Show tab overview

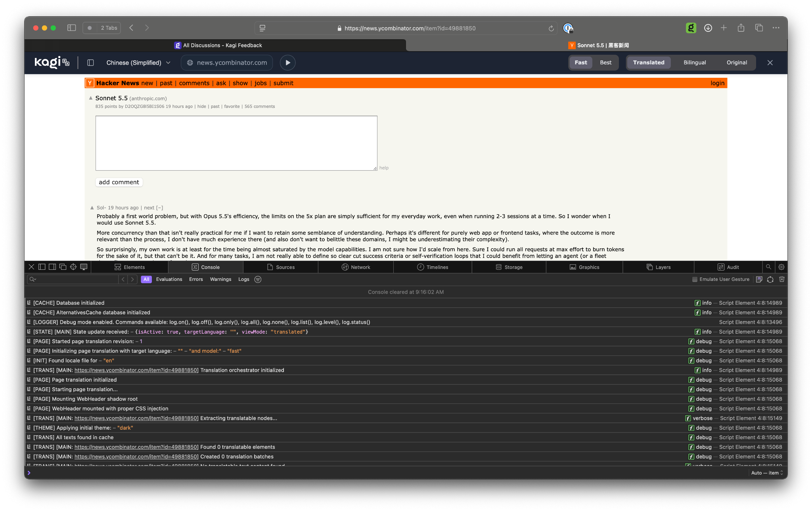[759, 28]
